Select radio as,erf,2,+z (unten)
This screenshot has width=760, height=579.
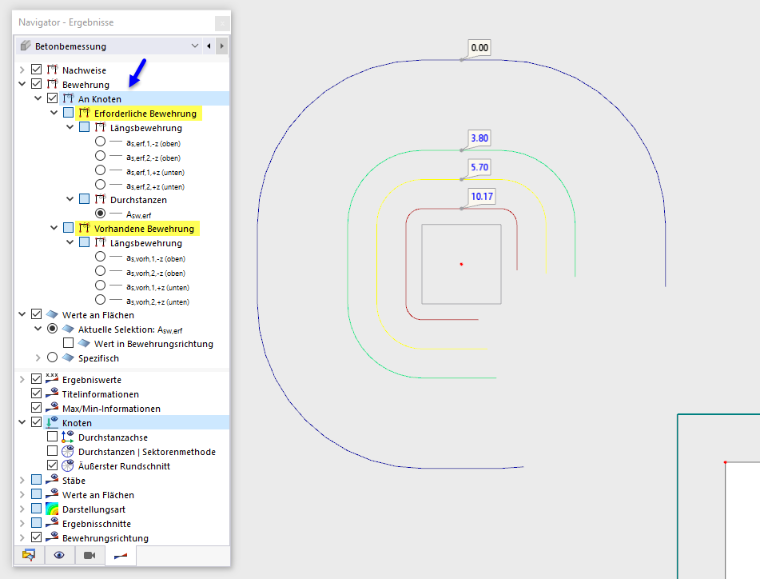coord(100,185)
